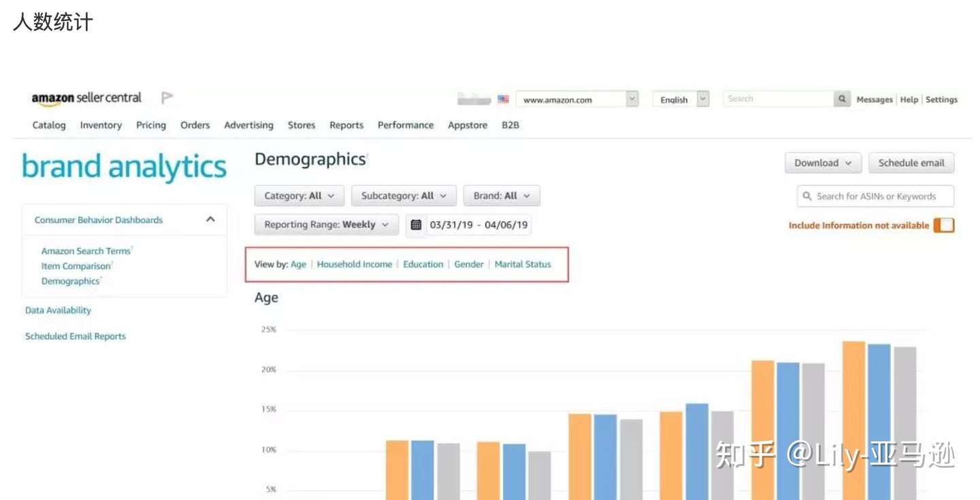Open the Stores menu
Viewport: 980px width, 500px height.
tap(301, 125)
